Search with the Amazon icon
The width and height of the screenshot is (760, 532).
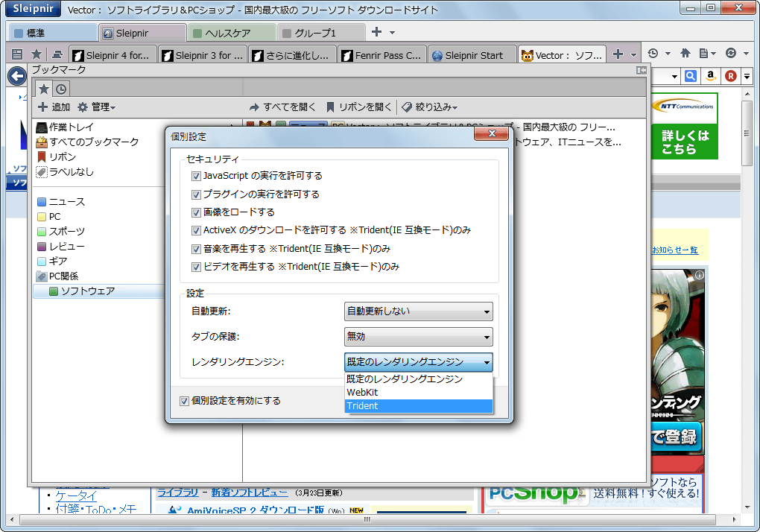[x=711, y=76]
